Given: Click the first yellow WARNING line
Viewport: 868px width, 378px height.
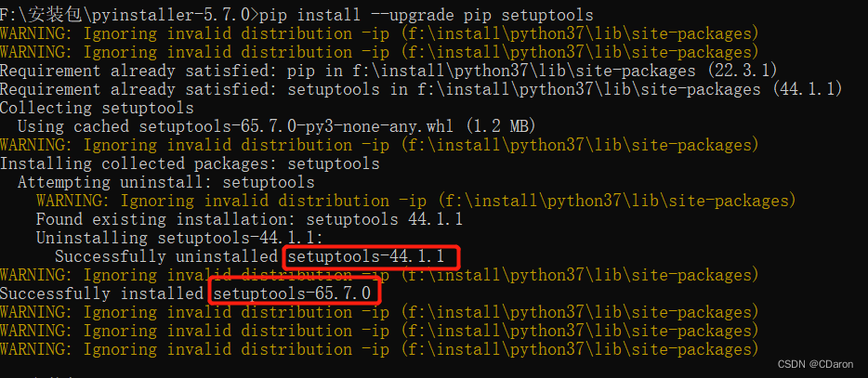Looking at the screenshot, I should click(x=379, y=33).
